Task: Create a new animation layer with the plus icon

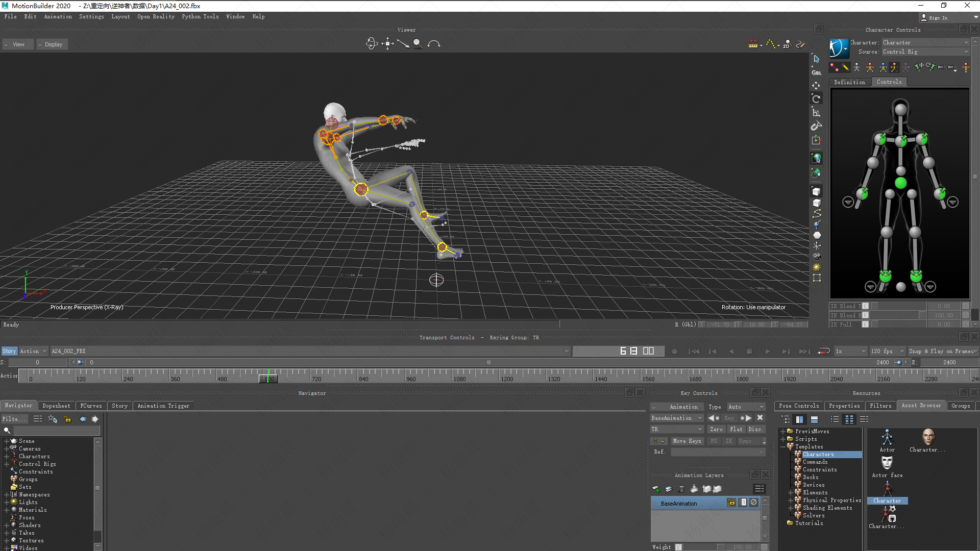Action: [x=656, y=489]
